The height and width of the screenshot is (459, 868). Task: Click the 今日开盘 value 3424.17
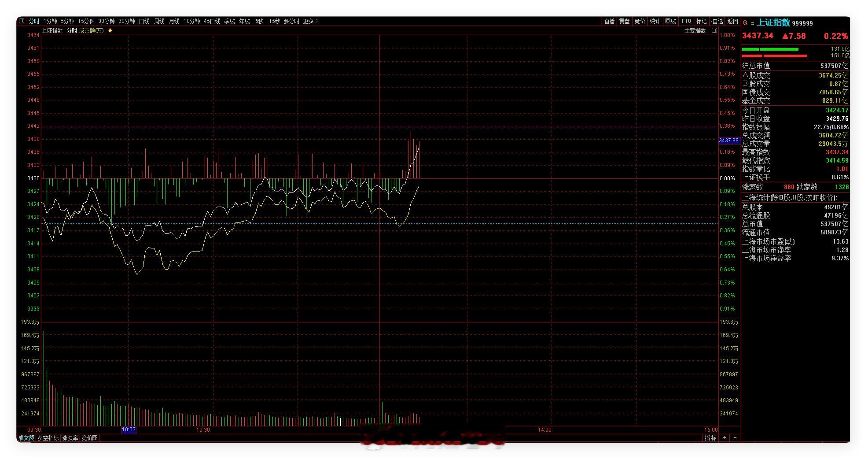(837, 110)
